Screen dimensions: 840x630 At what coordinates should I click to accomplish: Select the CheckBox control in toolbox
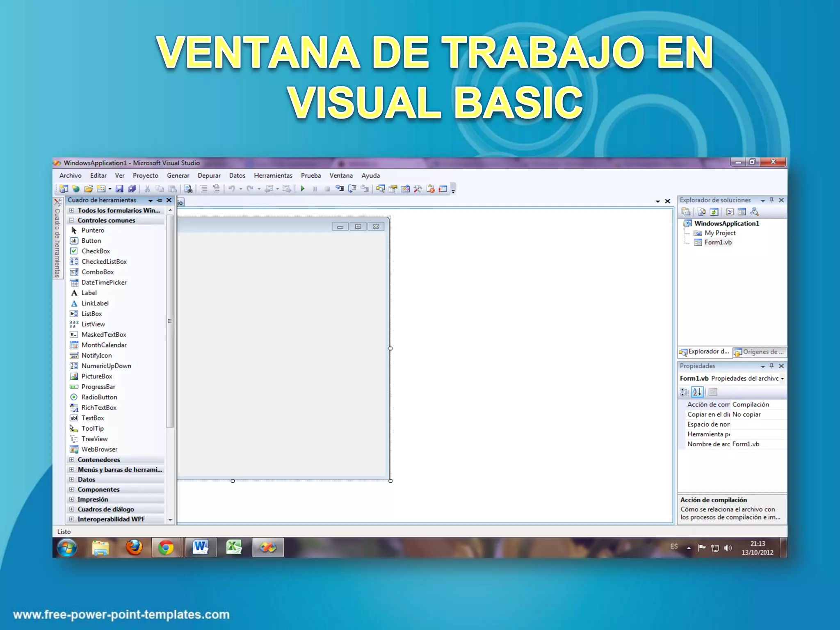(x=96, y=251)
